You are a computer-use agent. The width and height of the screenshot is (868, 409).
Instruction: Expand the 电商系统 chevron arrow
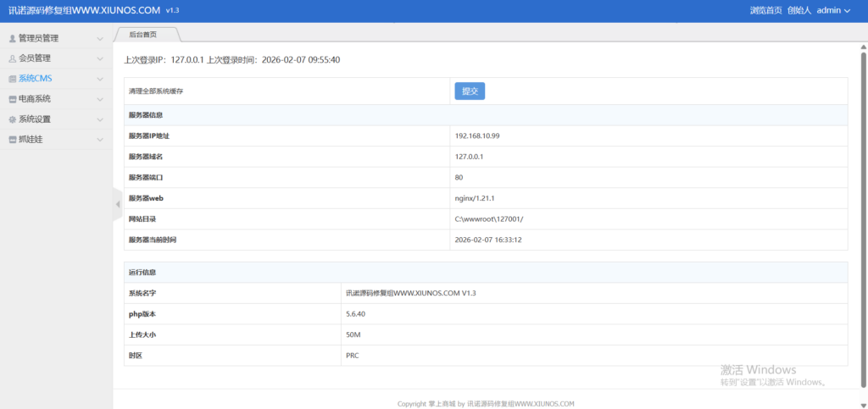click(x=100, y=100)
